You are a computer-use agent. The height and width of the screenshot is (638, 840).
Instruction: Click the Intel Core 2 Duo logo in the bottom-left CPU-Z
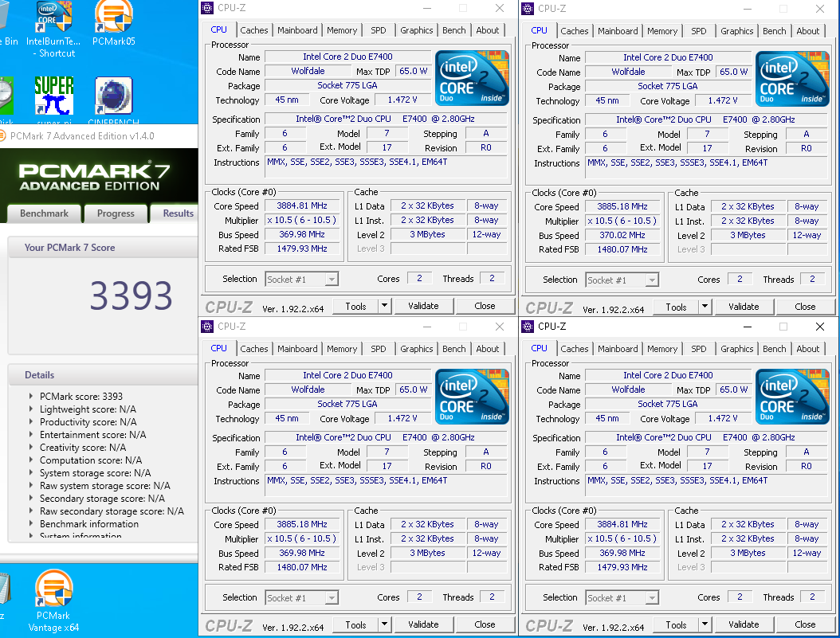[472, 396]
